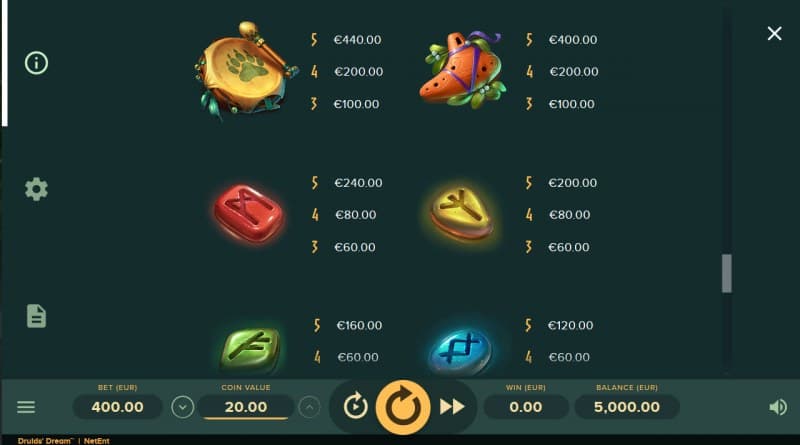800x445 pixels.
Task: Click the orange ocarina symbol
Action: click(x=463, y=70)
